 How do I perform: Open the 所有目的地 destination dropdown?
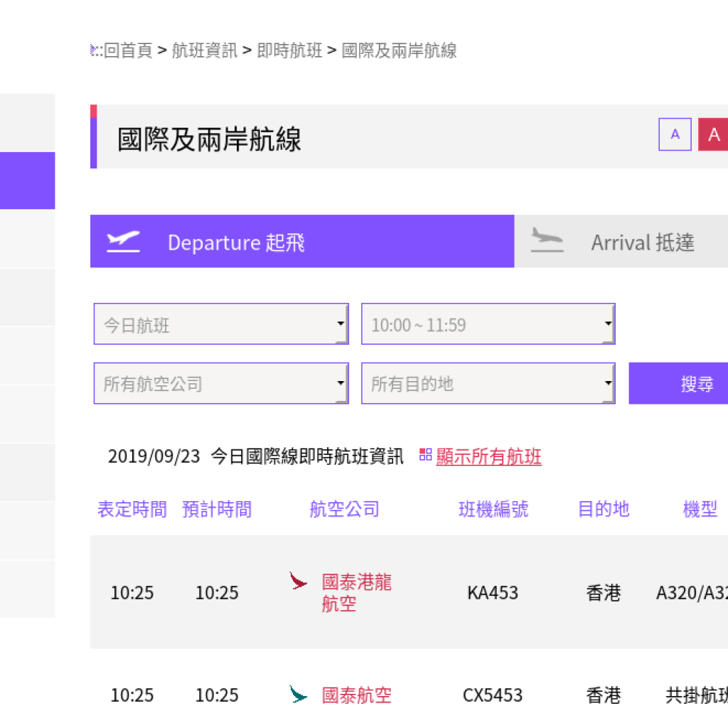[x=488, y=383]
